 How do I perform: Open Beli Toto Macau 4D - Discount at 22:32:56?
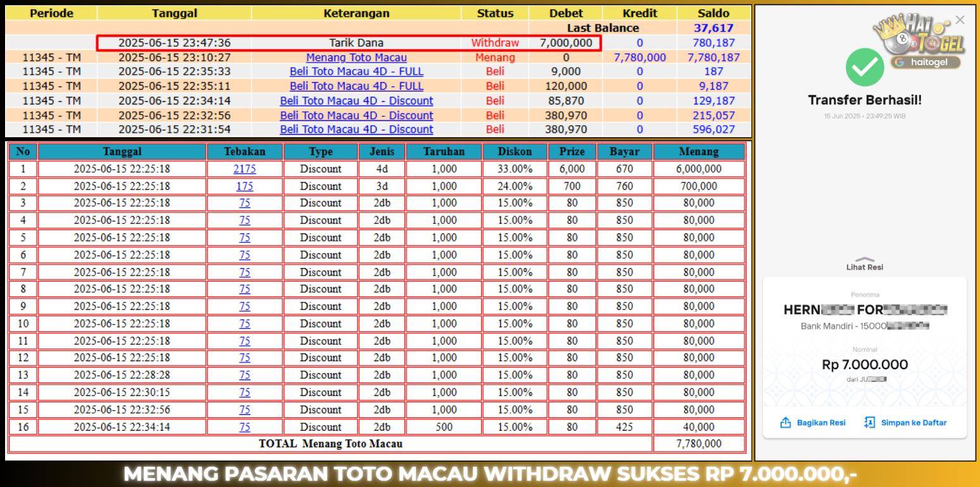pyautogui.click(x=356, y=115)
